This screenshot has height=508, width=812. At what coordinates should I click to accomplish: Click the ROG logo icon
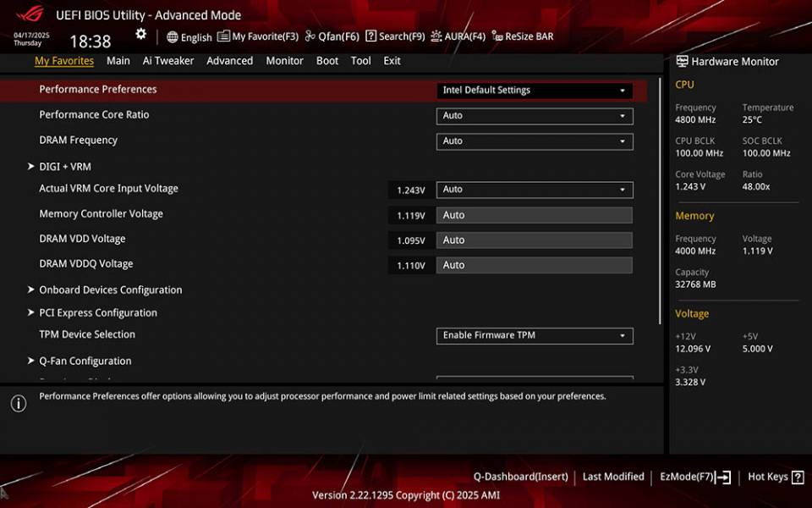[30, 14]
